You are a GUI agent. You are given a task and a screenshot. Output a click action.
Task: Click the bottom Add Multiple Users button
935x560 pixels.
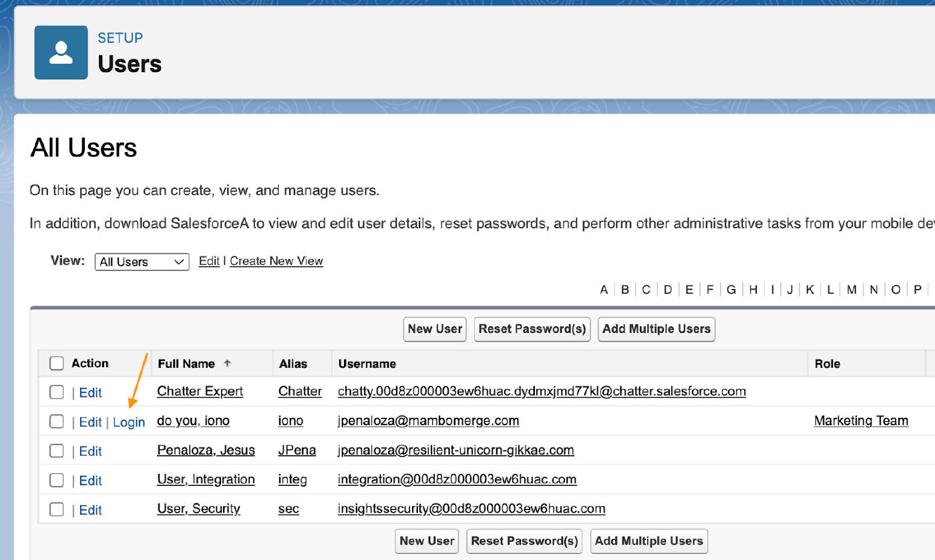point(648,541)
